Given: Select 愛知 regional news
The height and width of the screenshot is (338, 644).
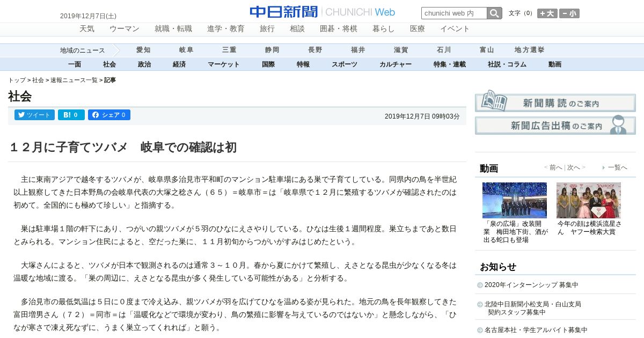Looking at the screenshot, I should [143, 50].
